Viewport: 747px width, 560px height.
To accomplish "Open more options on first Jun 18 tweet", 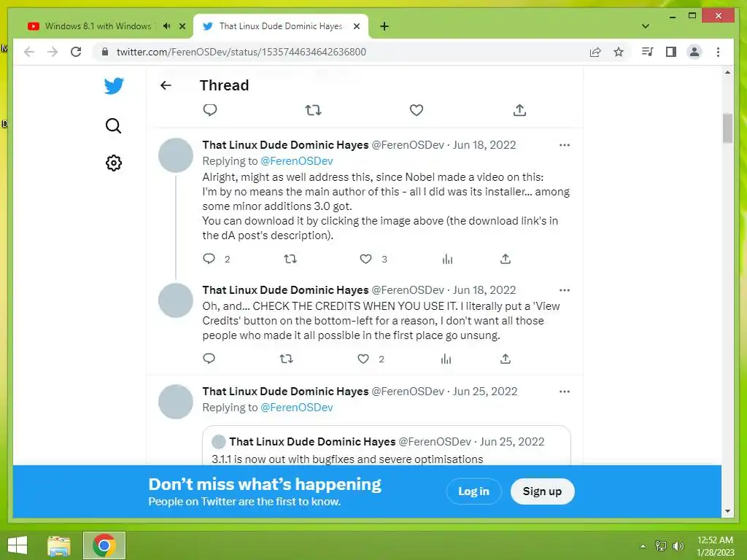I will [565, 145].
